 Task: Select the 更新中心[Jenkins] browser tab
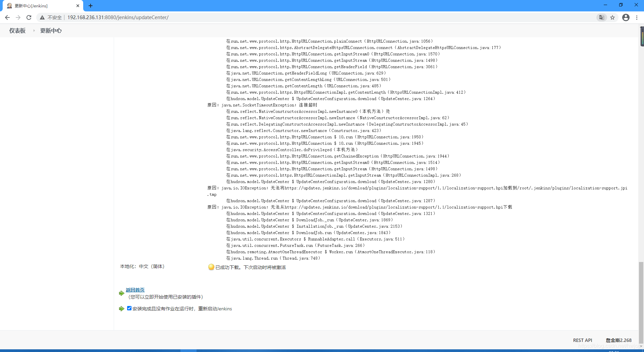(x=43, y=6)
